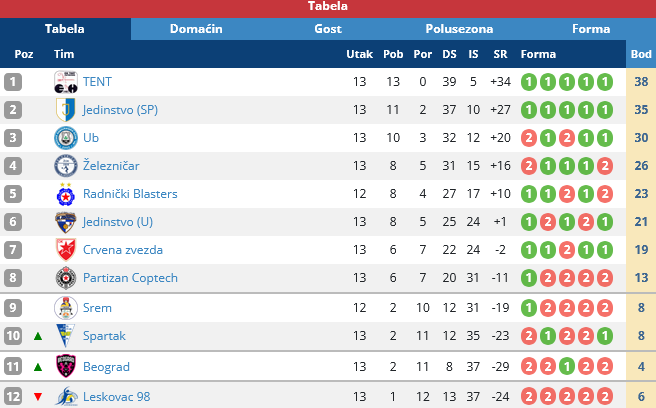Viewport: 656px width, 408px height.
Task: Open the Srem team link
Action: tap(97, 308)
